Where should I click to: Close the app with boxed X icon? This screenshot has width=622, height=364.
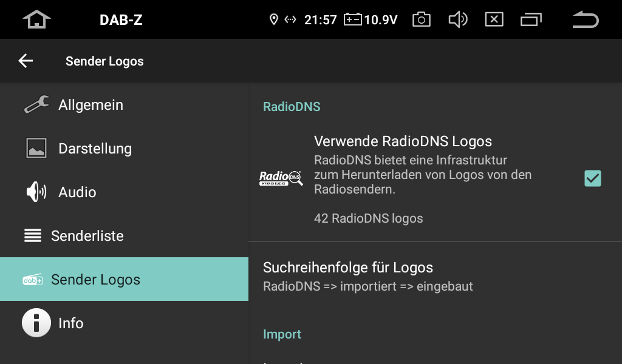click(x=494, y=19)
